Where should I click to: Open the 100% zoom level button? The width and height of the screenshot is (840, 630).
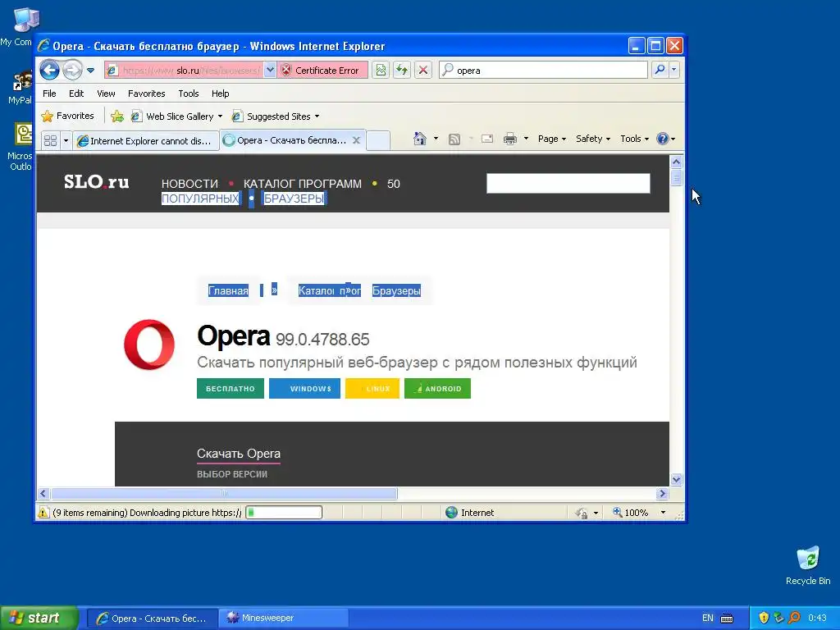(631, 513)
